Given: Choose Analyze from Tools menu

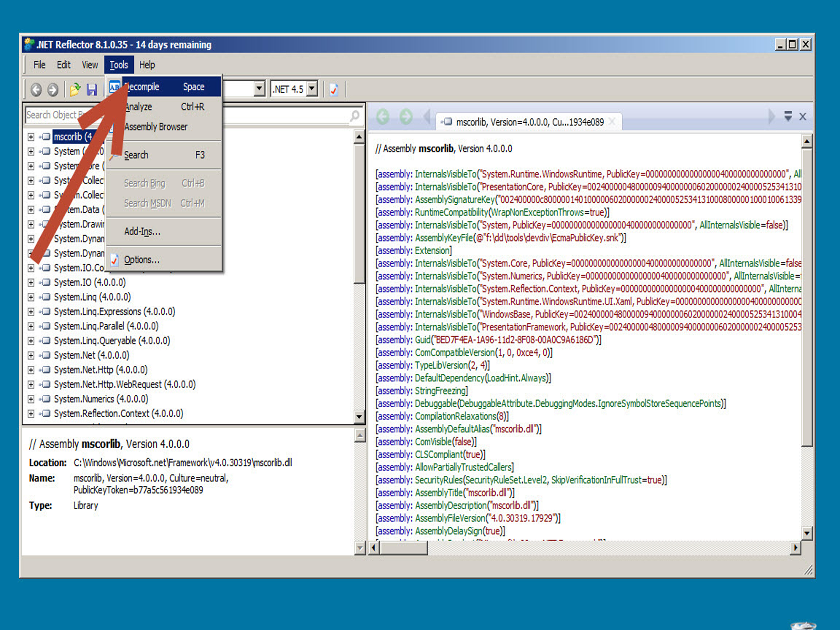Looking at the screenshot, I should (x=164, y=107).
